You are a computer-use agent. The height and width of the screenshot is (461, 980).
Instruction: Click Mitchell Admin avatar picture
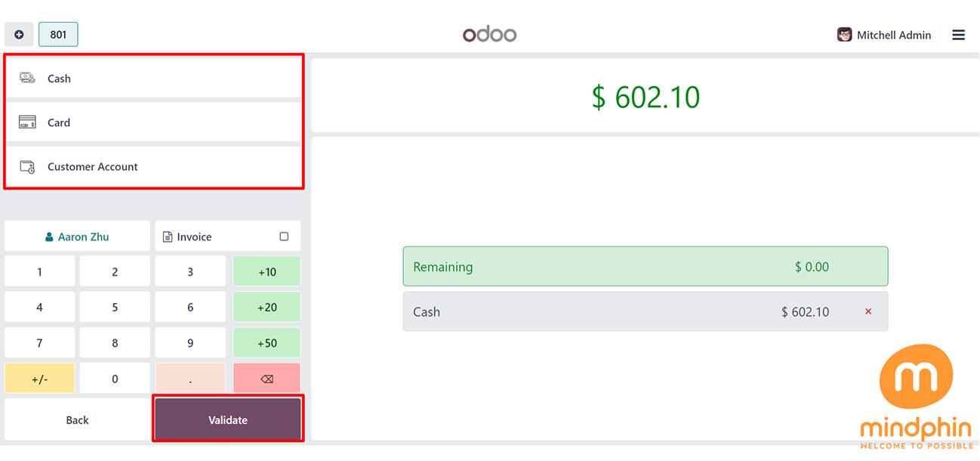[844, 35]
